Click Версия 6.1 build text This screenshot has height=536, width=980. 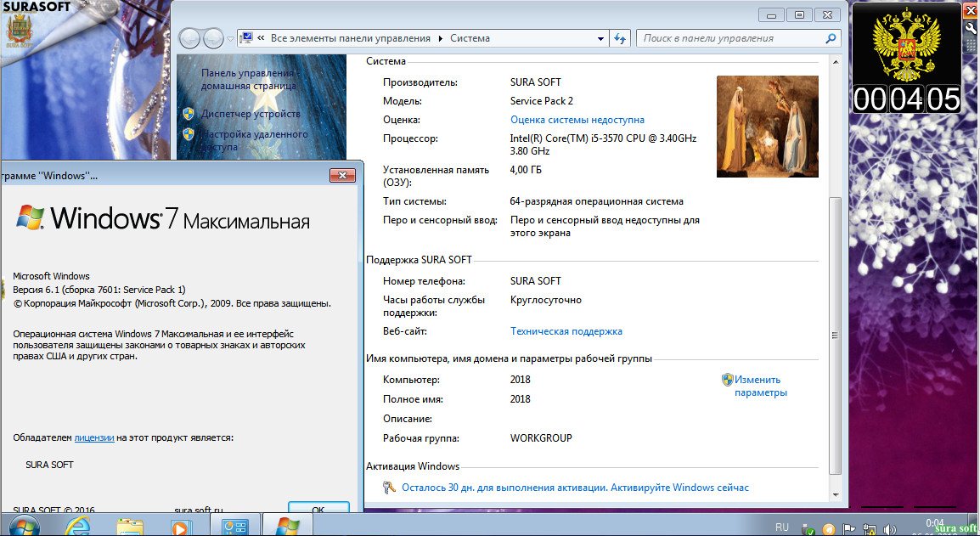point(99,290)
